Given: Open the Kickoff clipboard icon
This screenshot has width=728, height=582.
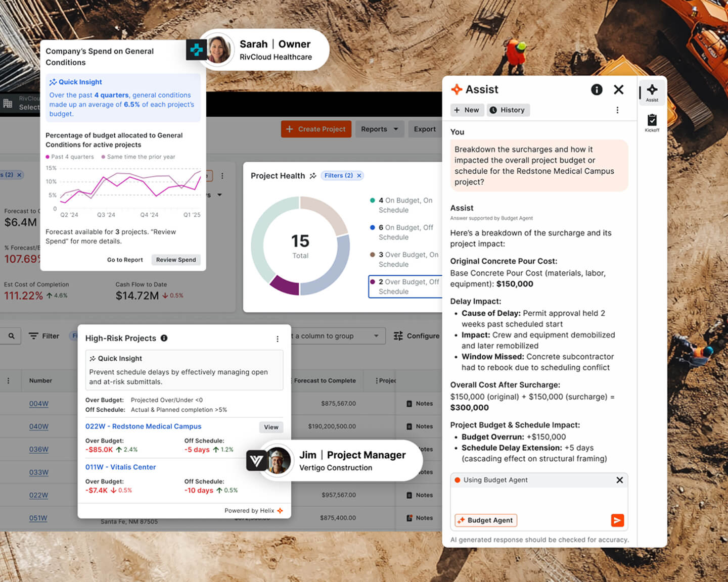Looking at the screenshot, I should click(652, 123).
